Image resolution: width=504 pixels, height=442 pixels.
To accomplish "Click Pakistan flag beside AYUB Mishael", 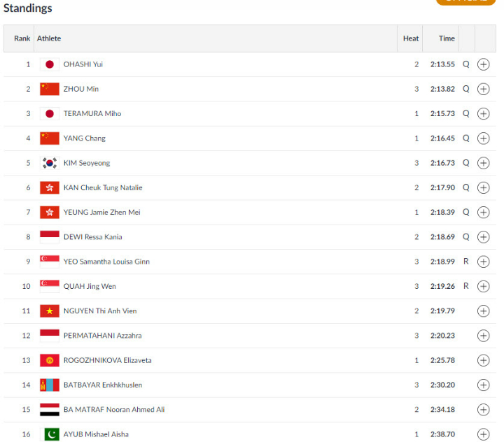I will [x=49, y=434].
